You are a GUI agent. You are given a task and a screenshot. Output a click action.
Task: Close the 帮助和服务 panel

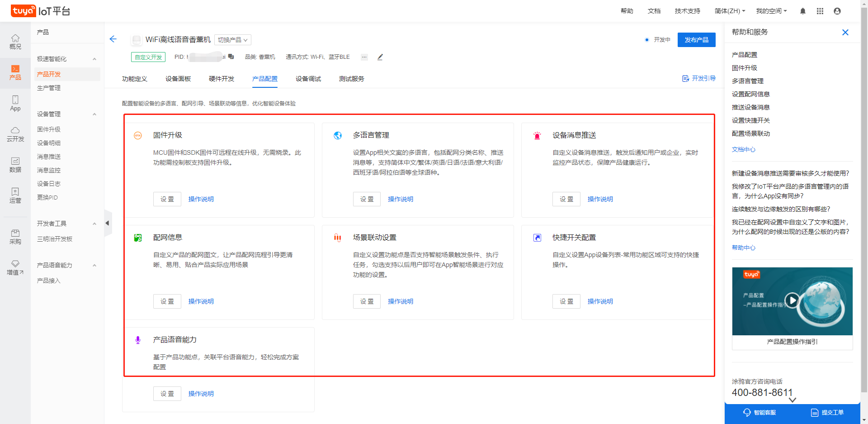845,32
